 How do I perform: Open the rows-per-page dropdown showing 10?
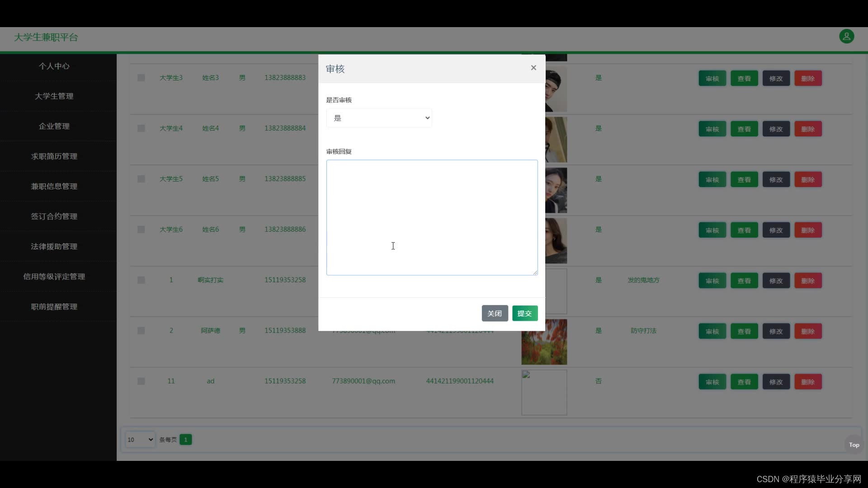click(x=140, y=439)
